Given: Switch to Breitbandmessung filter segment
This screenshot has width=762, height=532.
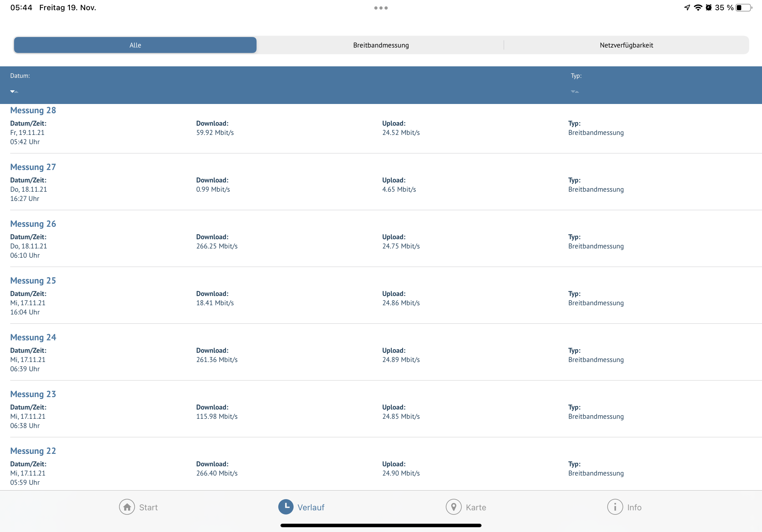Looking at the screenshot, I should 381,45.
